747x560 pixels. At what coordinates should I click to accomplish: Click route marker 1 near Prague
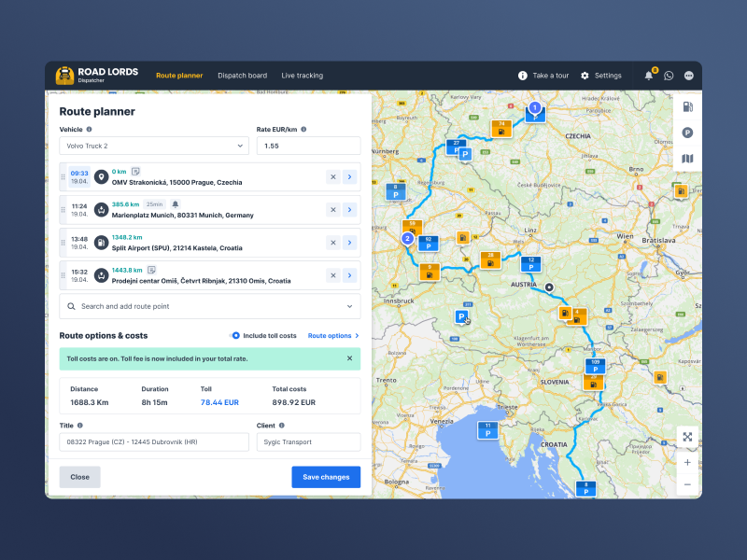(x=535, y=107)
